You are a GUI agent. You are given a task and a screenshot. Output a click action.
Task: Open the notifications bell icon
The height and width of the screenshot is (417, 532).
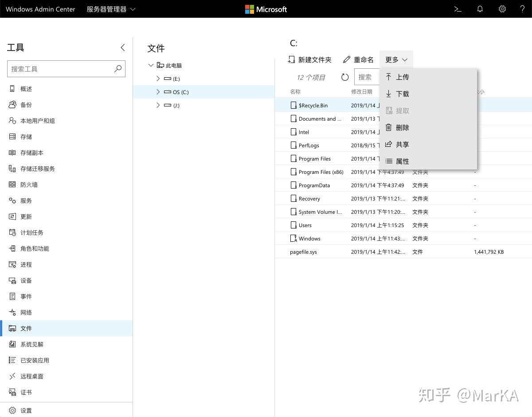[x=480, y=9]
